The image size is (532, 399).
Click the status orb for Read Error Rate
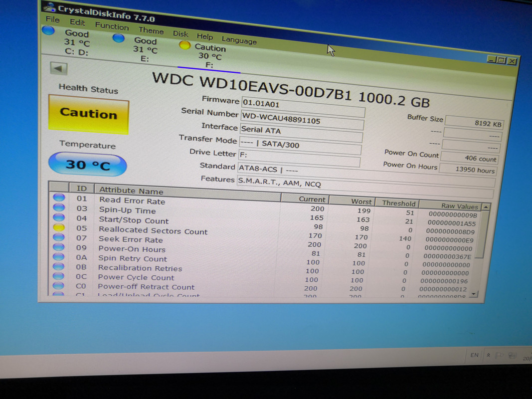pyautogui.click(x=59, y=197)
